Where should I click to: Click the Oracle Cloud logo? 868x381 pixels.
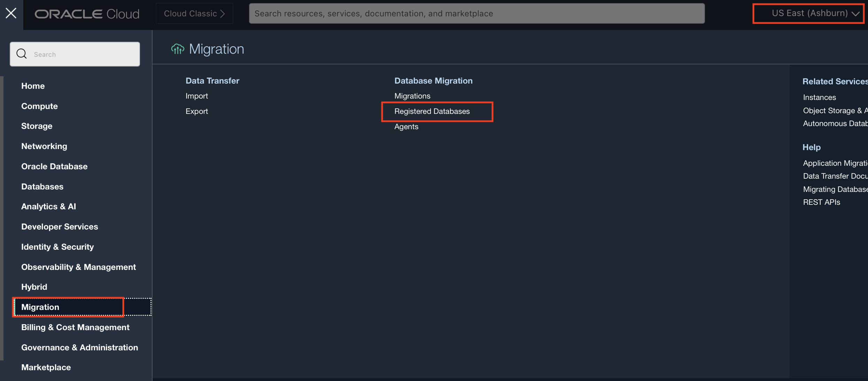click(x=87, y=14)
